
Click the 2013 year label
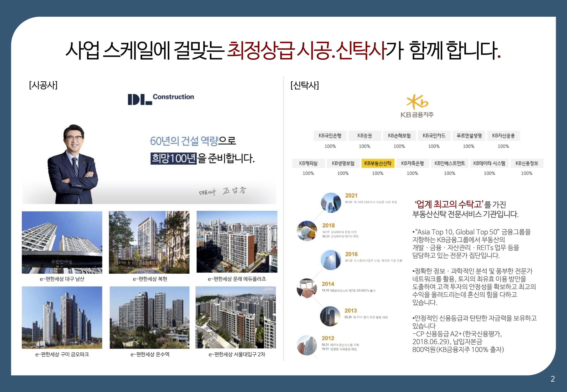click(351, 311)
